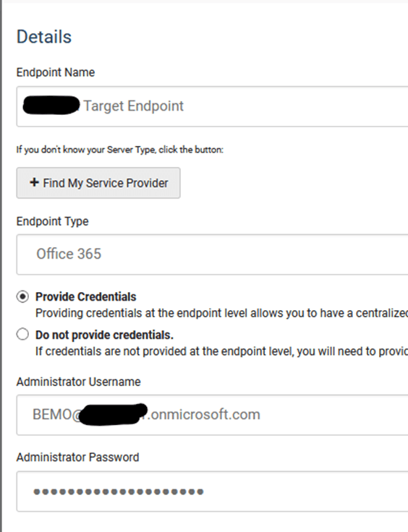Click the Administrator Password label
408x532 pixels.
(x=77, y=458)
